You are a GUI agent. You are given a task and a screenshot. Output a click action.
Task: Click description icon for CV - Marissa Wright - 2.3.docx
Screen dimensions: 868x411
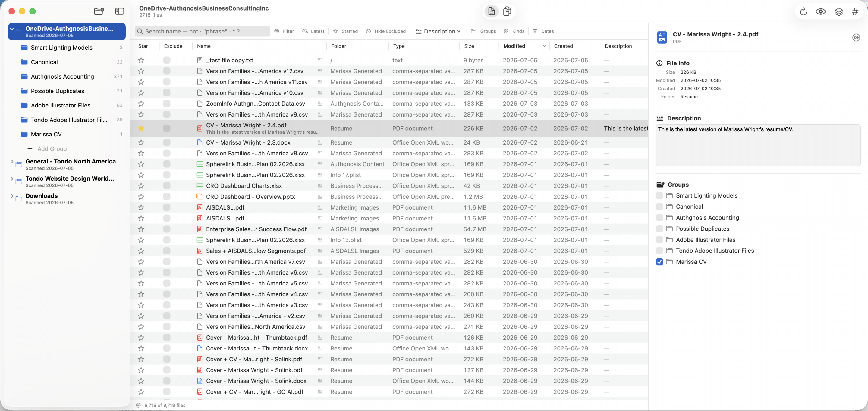point(320,142)
